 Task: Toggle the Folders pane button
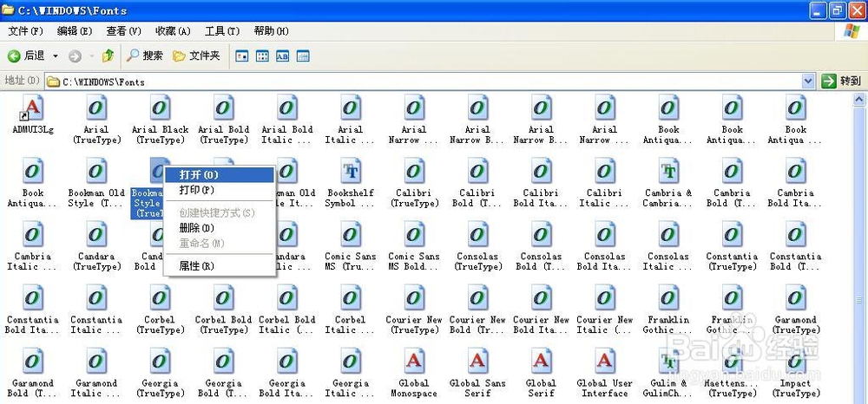point(196,55)
